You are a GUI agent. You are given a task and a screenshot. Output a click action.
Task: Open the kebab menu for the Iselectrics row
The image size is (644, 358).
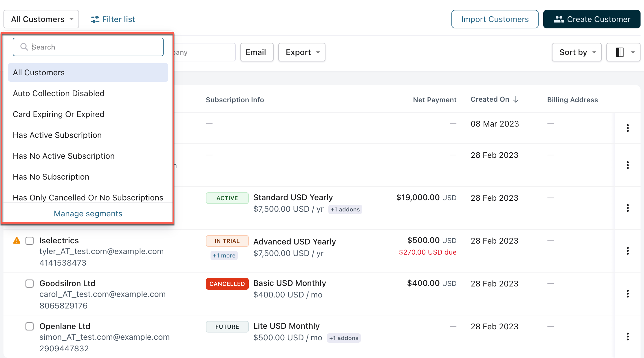click(627, 251)
